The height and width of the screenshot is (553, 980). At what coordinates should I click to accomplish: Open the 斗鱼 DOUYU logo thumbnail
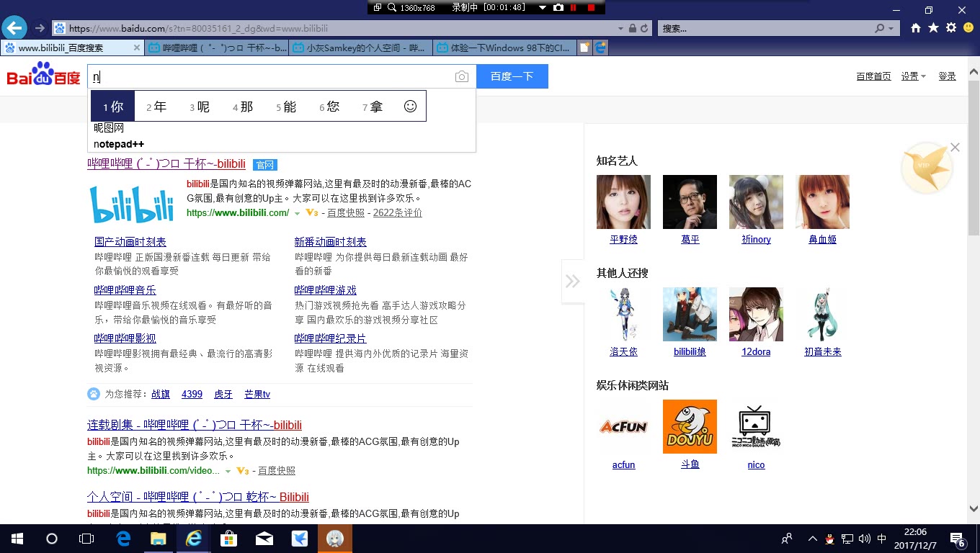690,426
